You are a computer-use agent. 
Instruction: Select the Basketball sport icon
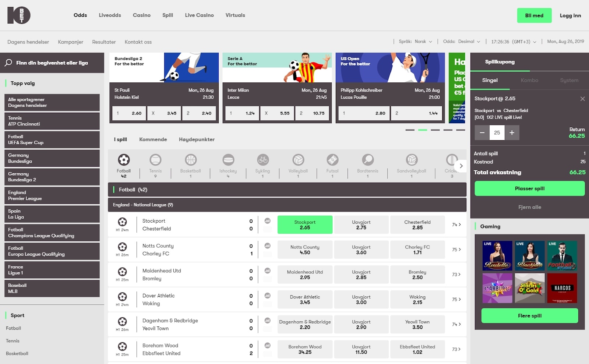(x=190, y=160)
